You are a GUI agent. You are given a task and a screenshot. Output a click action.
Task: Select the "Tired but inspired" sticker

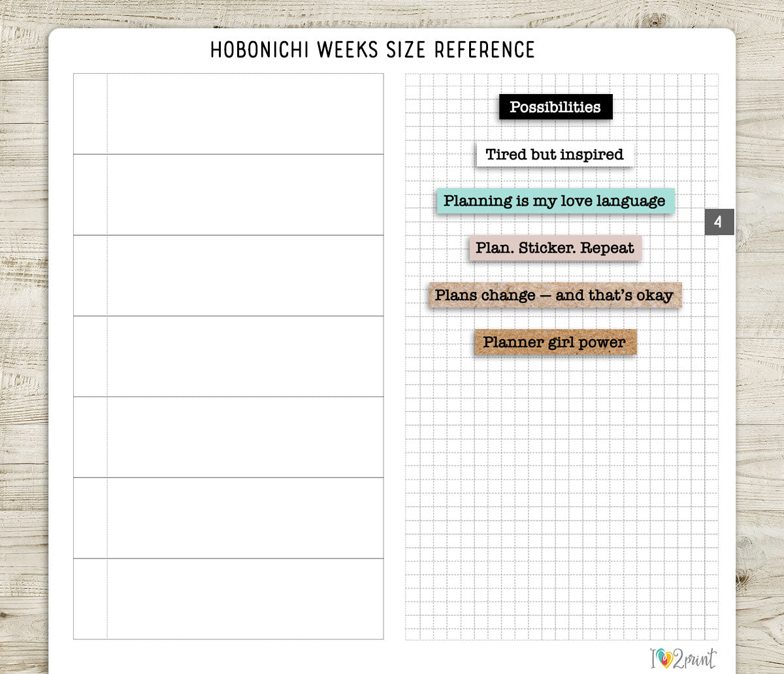[555, 154]
